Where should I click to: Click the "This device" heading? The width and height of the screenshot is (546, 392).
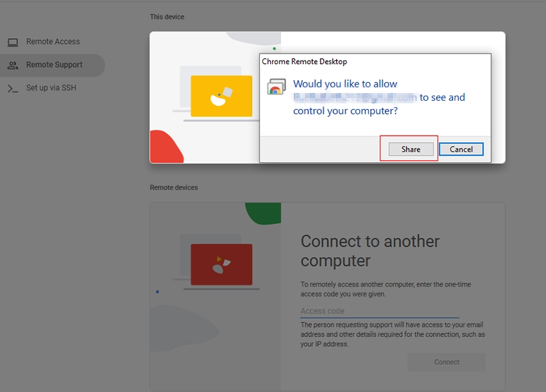pos(167,17)
